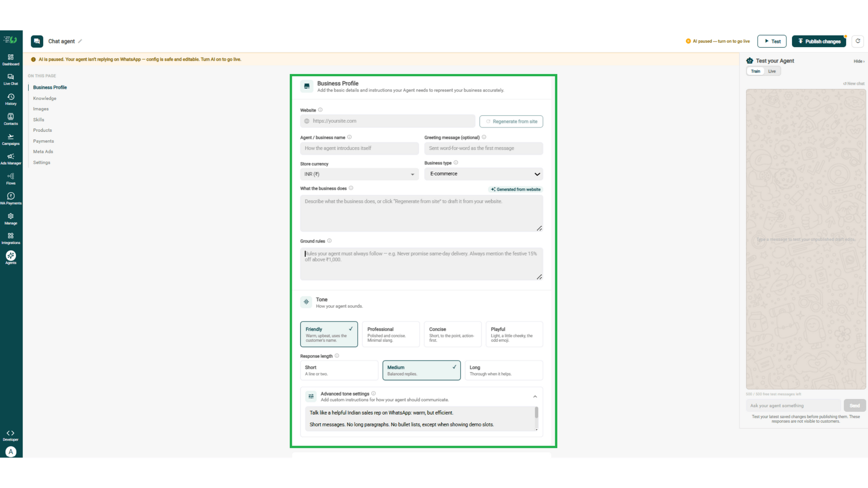Edit Chat agent name pencil icon
The height and width of the screenshot is (488, 868).
click(x=80, y=41)
